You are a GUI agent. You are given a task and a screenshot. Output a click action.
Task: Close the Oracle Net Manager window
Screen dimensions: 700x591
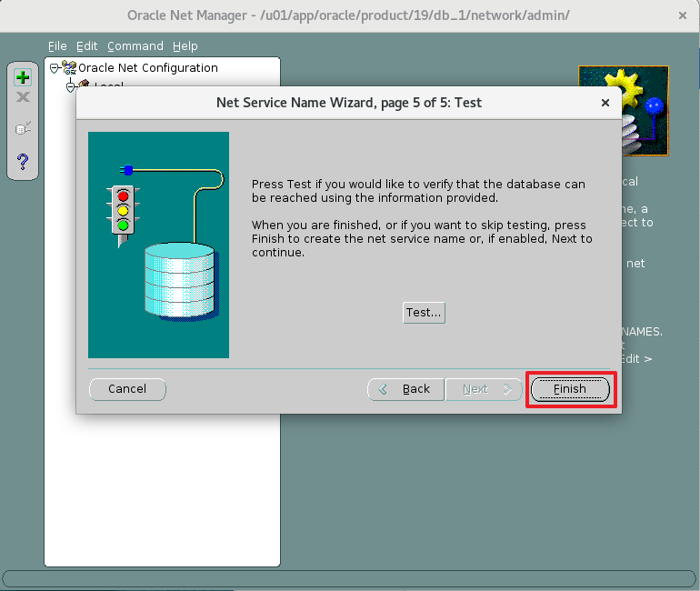pos(682,15)
